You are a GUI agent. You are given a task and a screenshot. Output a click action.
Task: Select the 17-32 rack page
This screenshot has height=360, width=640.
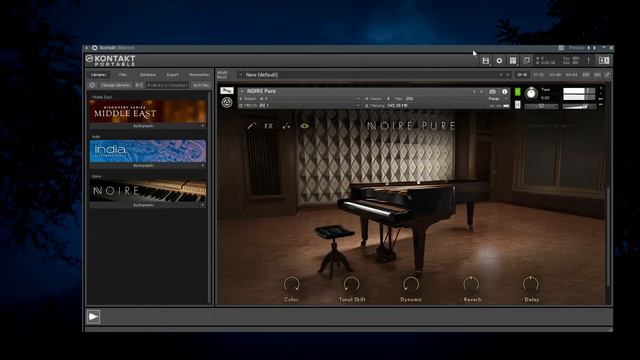(539, 75)
